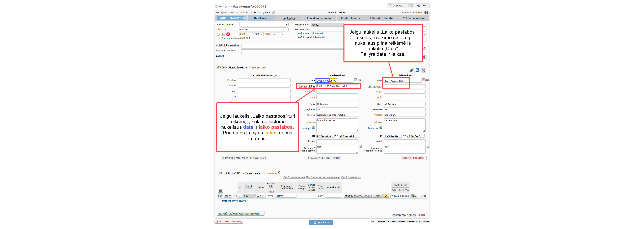Open the customer book icon next to Bavaria
This screenshot has height=229, width=644.
click(426, 13)
